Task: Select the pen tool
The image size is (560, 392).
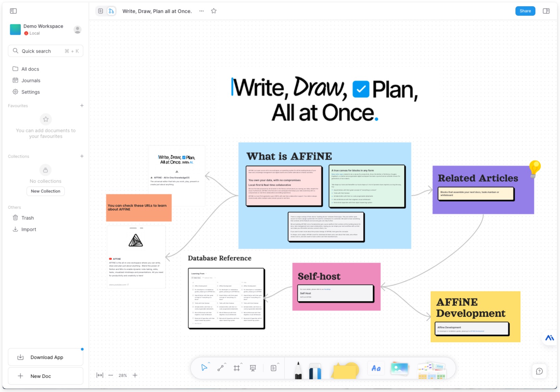Action: click(298, 370)
